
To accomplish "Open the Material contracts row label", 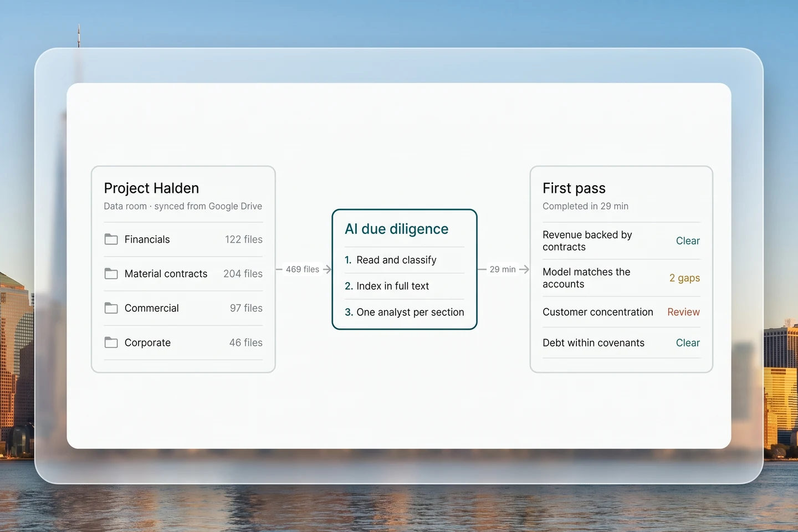I will click(166, 274).
